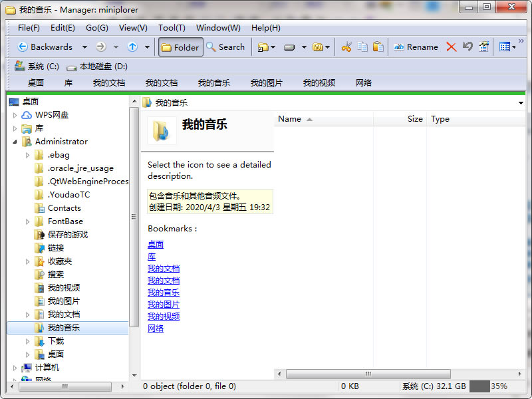This screenshot has height=399, width=532.
Task: Click the Paste icon
Action: [x=378, y=47]
